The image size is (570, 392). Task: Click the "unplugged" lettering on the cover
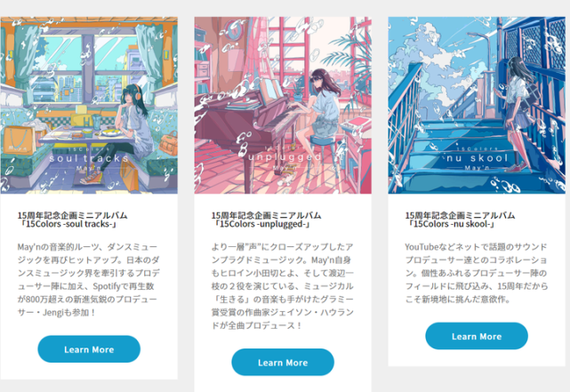285,157
